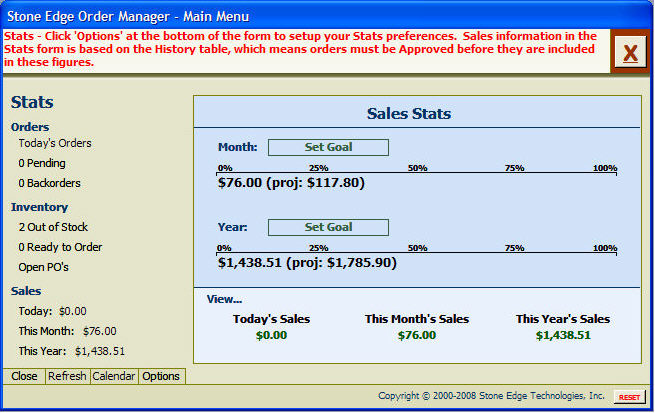Viewport: 655px width, 413px height.
Task: Click the large Stats heading
Action: pos(32,103)
